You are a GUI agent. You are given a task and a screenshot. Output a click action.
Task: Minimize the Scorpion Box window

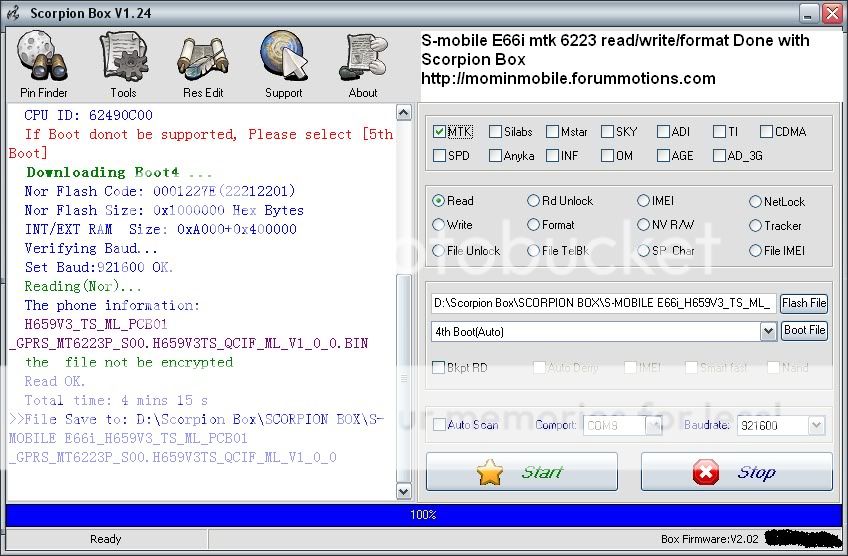click(809, 14)
